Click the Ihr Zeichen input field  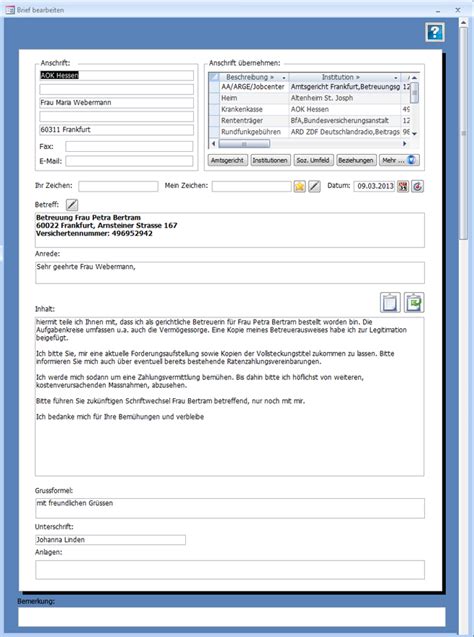point(118,186)
